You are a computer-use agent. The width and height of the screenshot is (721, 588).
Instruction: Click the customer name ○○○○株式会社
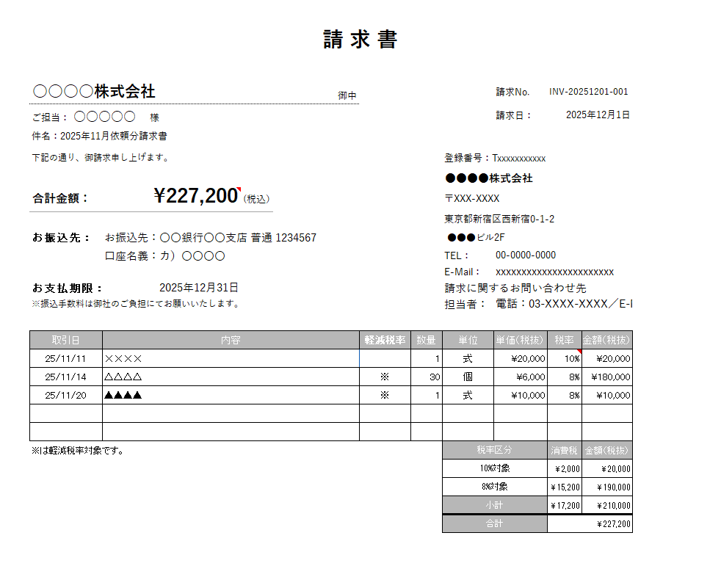(x=95, y=92)
